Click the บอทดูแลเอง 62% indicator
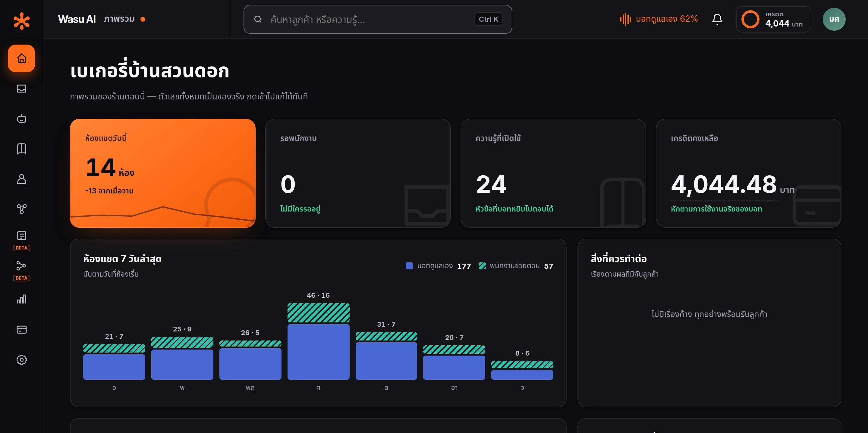 pyautogui.click(x=659, y=19)
